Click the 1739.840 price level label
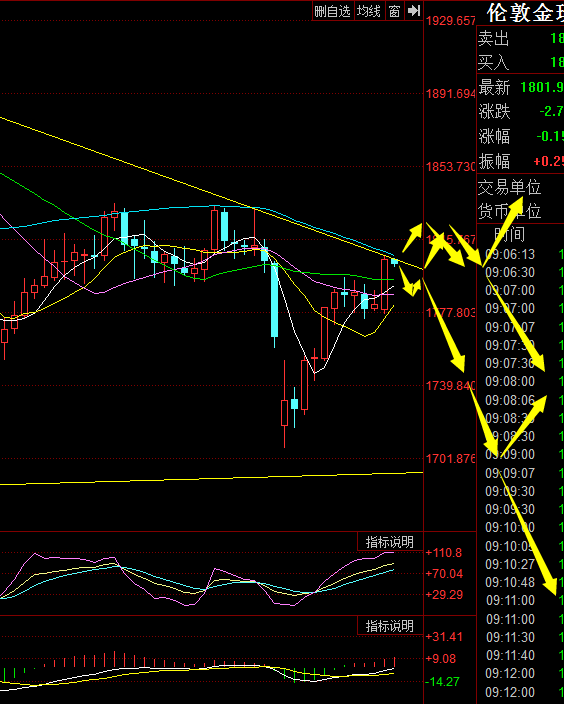The image size is (564, 704). click(x=450, y=386)
